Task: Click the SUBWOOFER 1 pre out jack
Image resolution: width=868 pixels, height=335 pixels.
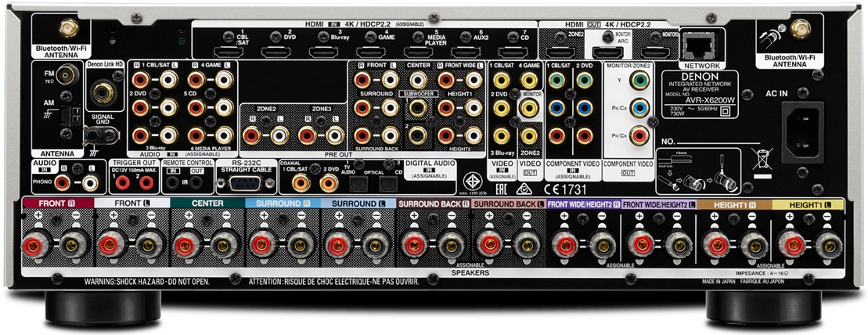Action: (x=418, y=107)
